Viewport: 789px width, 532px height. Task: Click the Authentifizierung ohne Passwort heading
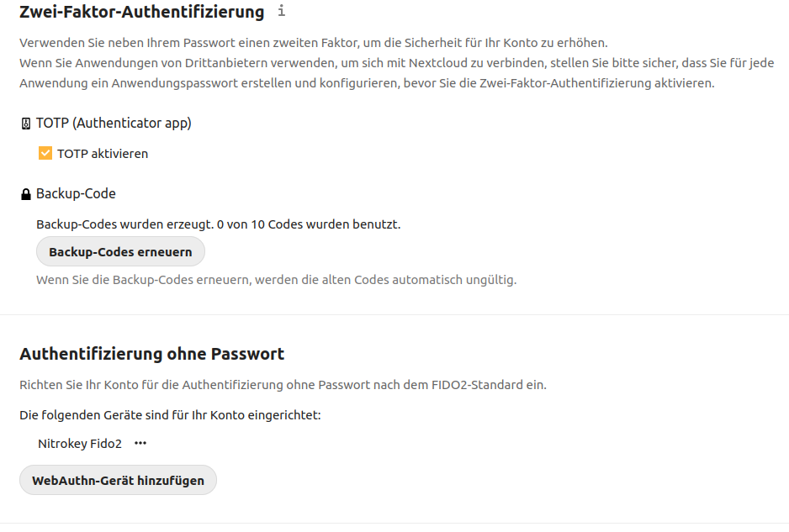point(152,354)
